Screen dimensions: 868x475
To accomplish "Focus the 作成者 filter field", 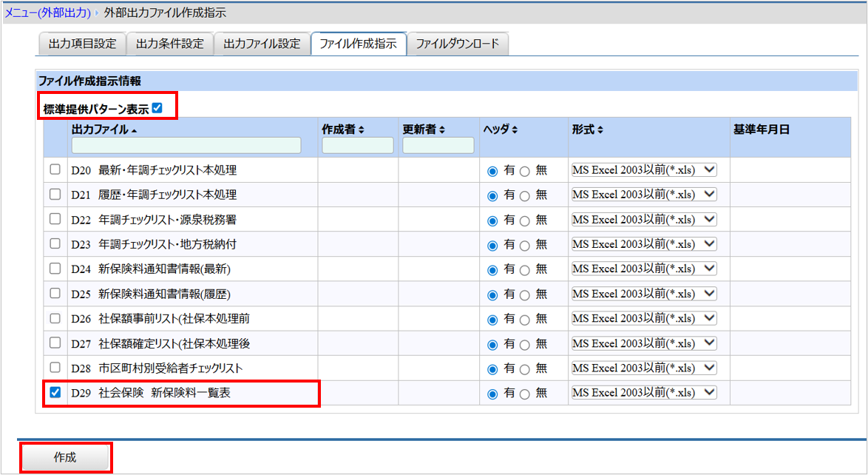I will tap(358, 145).
